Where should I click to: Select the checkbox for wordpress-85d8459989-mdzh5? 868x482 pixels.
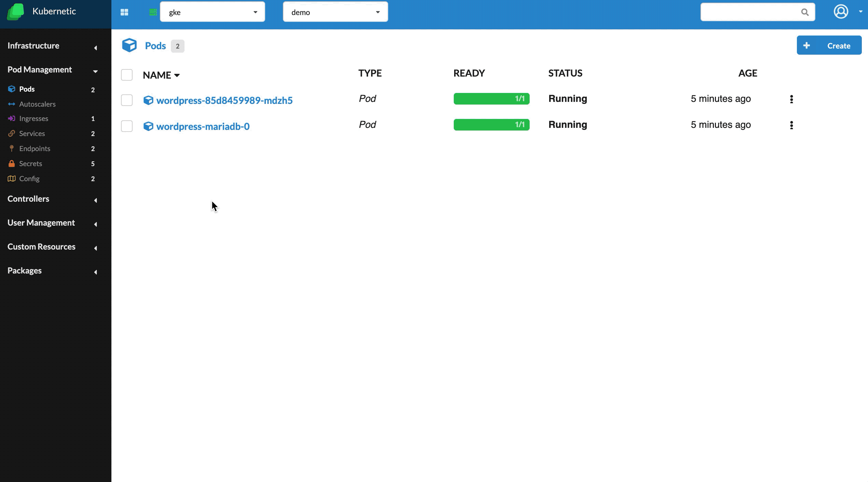[126, 100]
